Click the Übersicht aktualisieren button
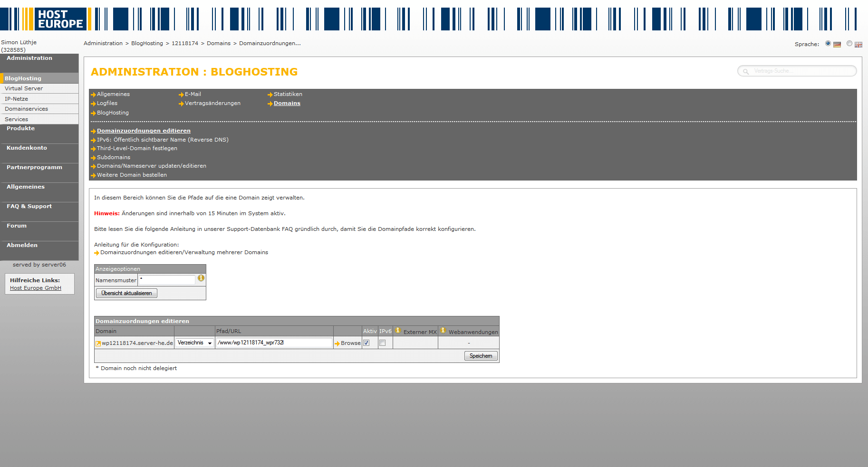Image resolution: width=868 pixels, height=467 pixels. (126, 293)
